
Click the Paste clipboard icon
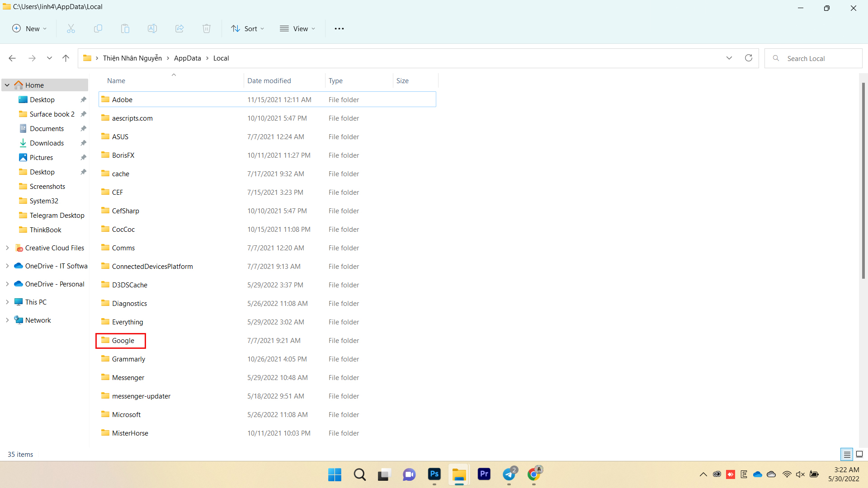click(125, 28)
